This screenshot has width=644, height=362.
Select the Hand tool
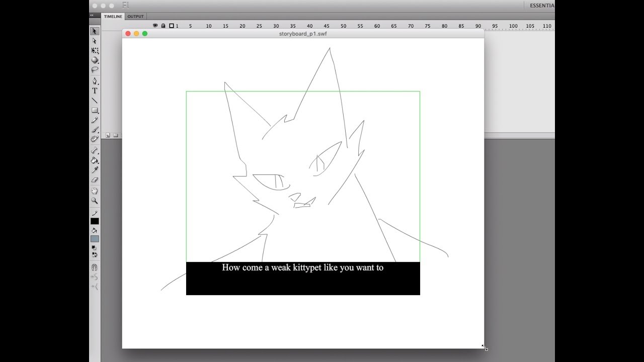95,191
